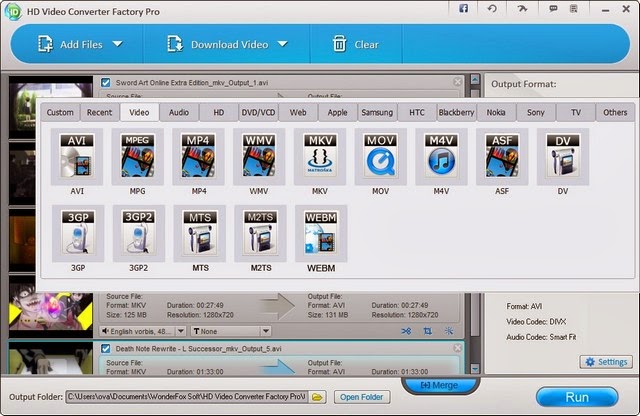Viewport: 640px width, 416px height.
Task: Open the TV tab
Action: pos(576,112)
